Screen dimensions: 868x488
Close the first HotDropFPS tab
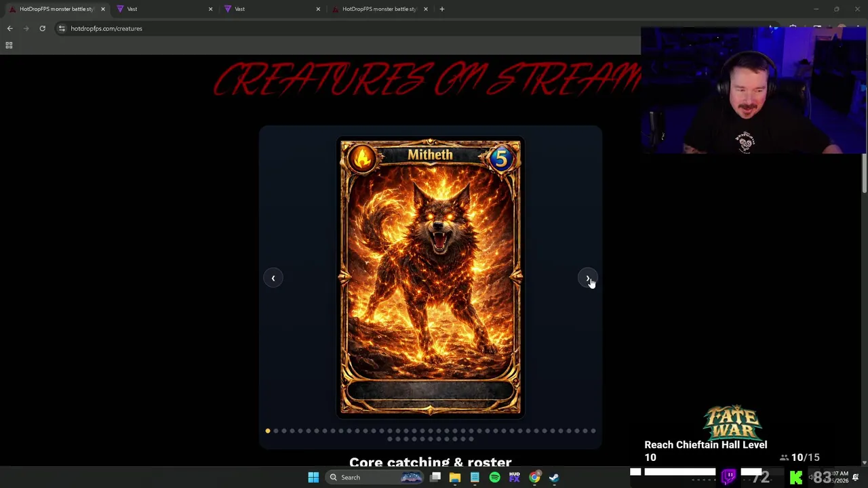pyautogui.click(x=102, y=9)
